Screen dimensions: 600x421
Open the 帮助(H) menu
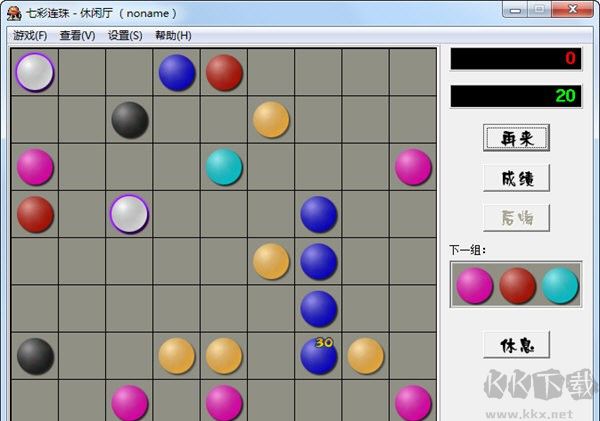click(x=173, y=36)
